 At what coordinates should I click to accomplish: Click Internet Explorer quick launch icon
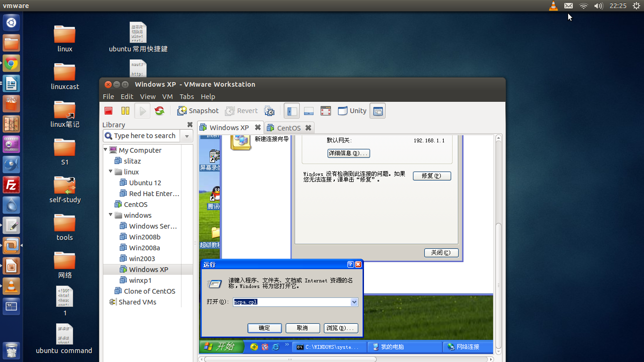click(276, 347)
